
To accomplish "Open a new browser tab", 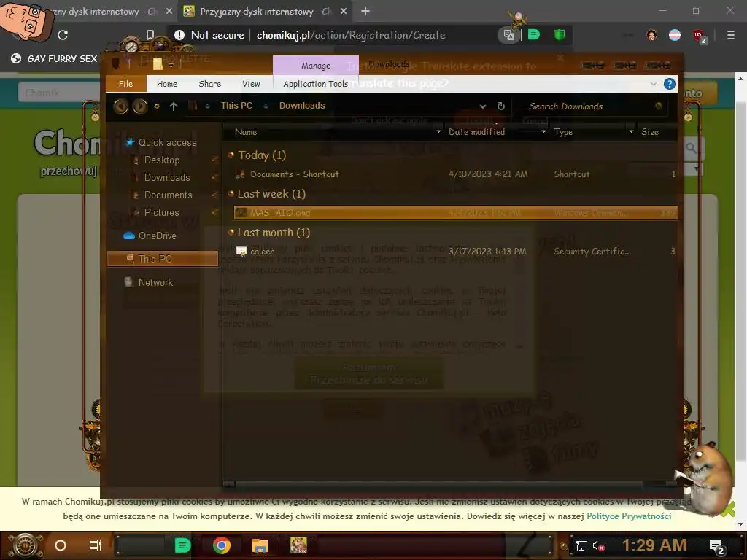I will pos(365,11).
